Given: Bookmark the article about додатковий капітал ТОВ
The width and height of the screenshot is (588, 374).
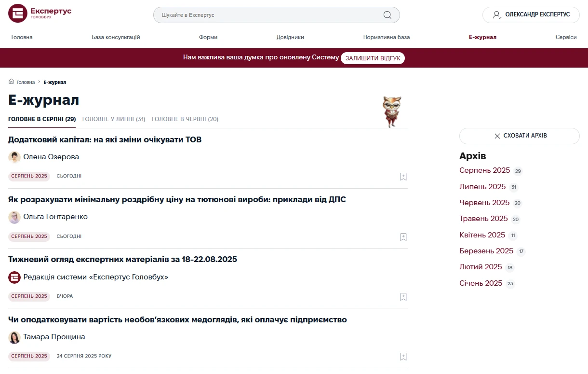Looking at the screenshot, I should [x=403, y=176].
